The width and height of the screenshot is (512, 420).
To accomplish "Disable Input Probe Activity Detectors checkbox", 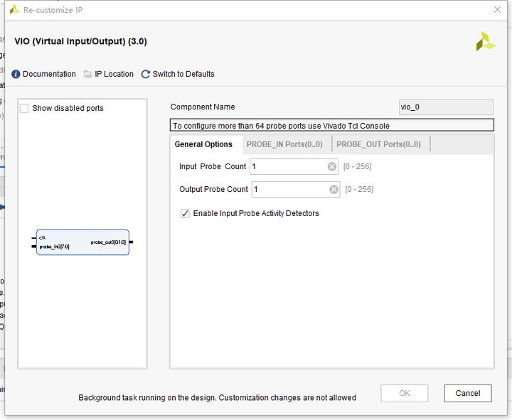I will 185,213.
